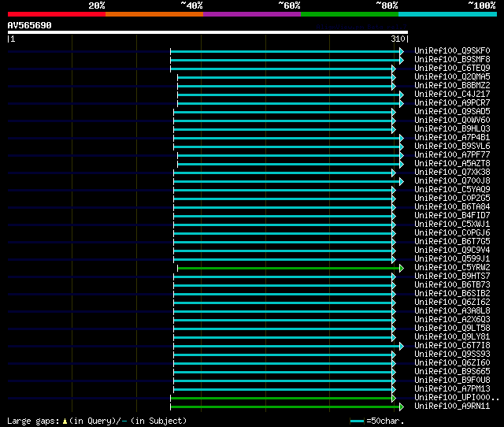The image size is (504, 427).
Task: Click the white AV565690 query sequence bar
Action: (208, 32)
